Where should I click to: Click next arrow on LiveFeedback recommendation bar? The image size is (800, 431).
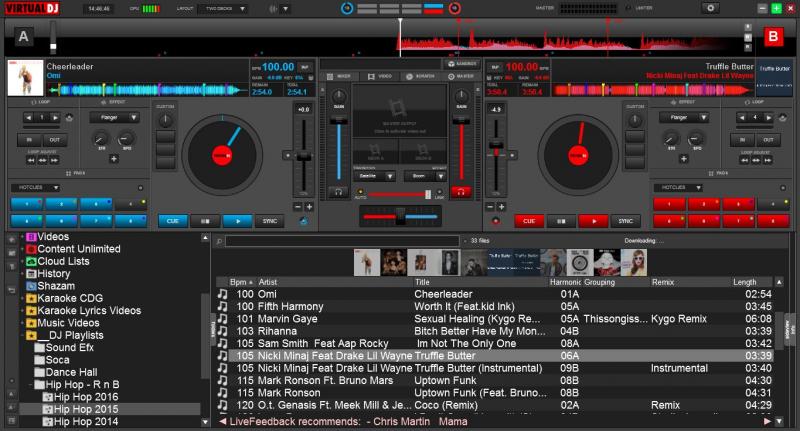click(x=767, y=422)
